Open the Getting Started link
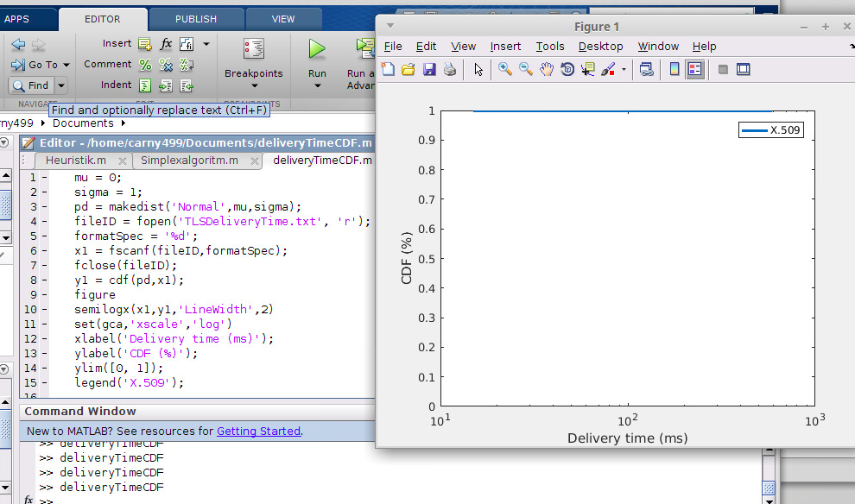Viewport: 855px width, 504px height. pyautogui.click(x=258, y=431)
